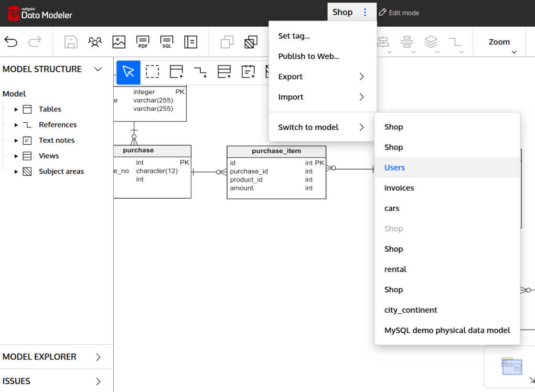
Task: Expand the Tables tree node
Action: [16, 109]
